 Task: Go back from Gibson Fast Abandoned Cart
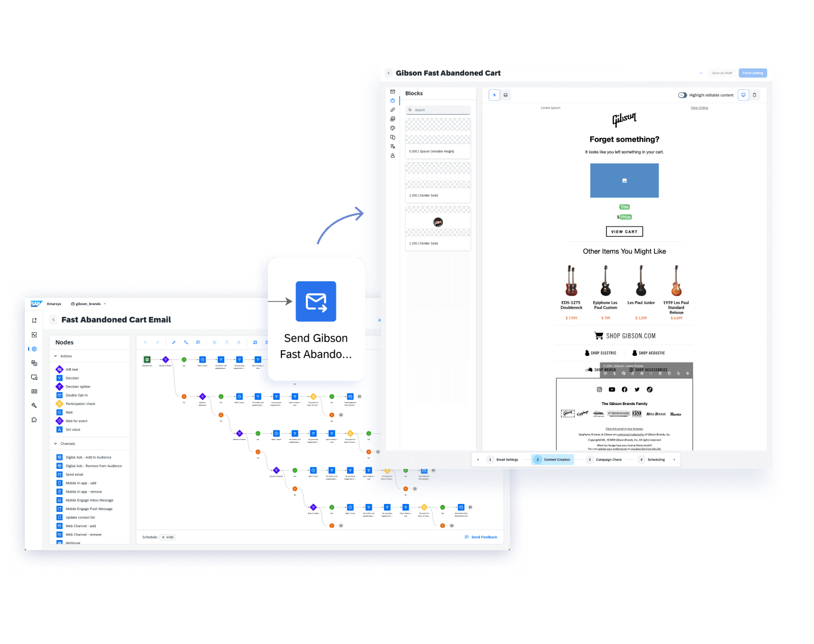click(388, 73)
